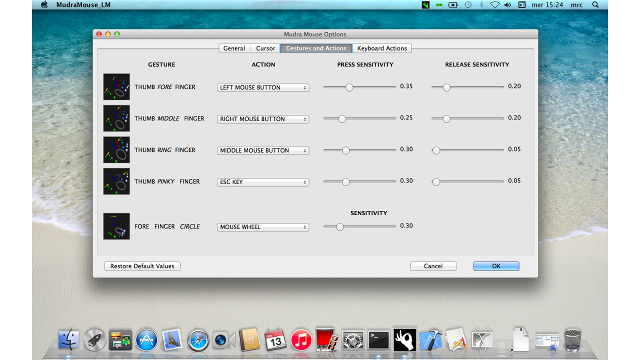Click the minimized window thumbnail in dock

click(547, 342)
